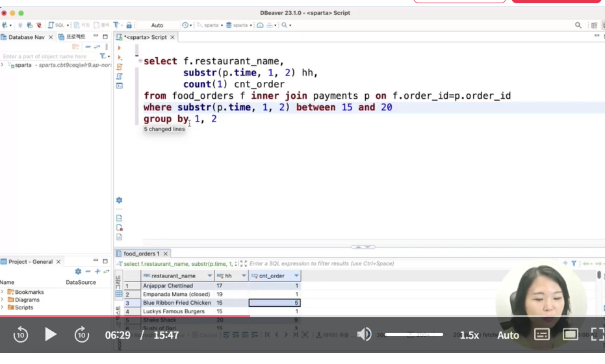
Task: Open the project panel settings gear
Action: pyautogui.click(x=78, y=271)
